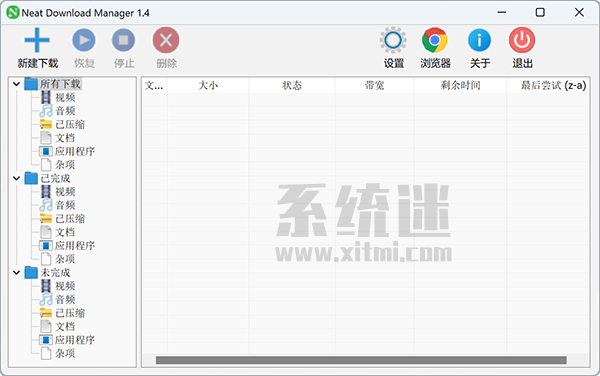
Task: Click the 已完成 label text
Action: point(55,178)
